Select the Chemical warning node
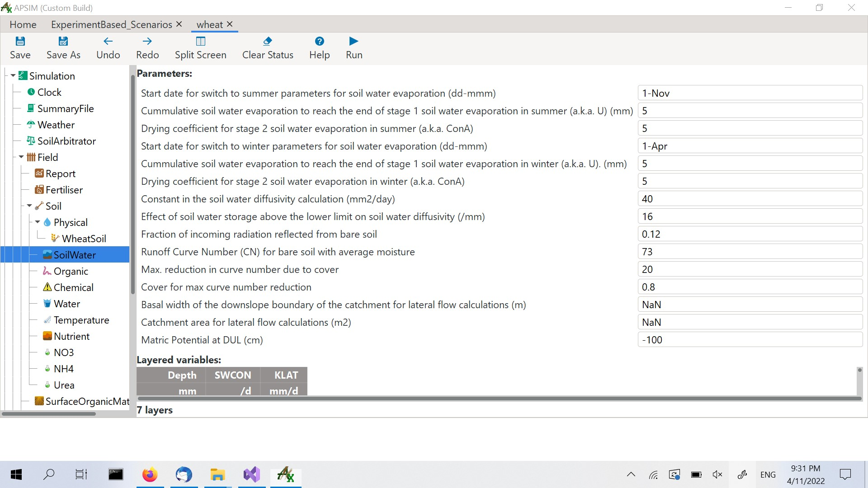 click(73, 287)
